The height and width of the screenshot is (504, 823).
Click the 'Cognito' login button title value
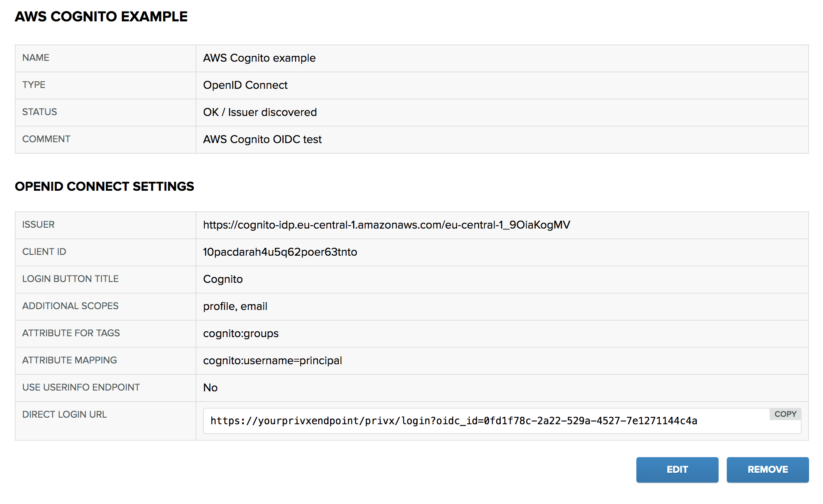tap(223, 279)
